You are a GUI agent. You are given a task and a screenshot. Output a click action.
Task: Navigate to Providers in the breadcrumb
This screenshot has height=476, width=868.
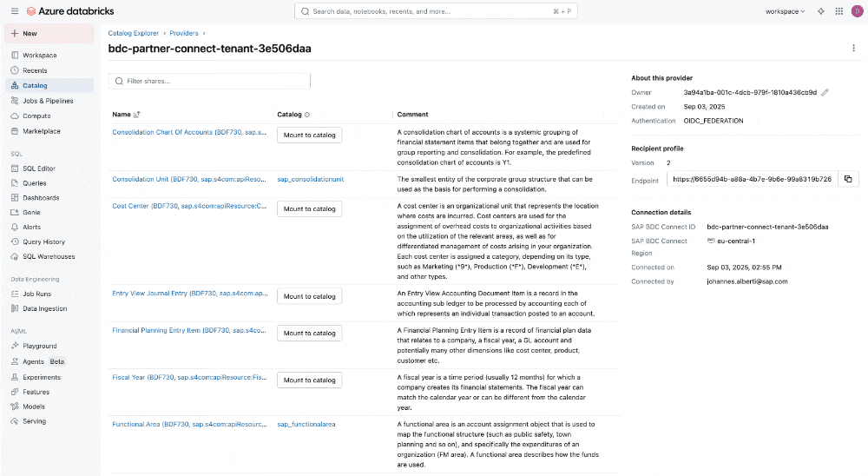(184, 33)
